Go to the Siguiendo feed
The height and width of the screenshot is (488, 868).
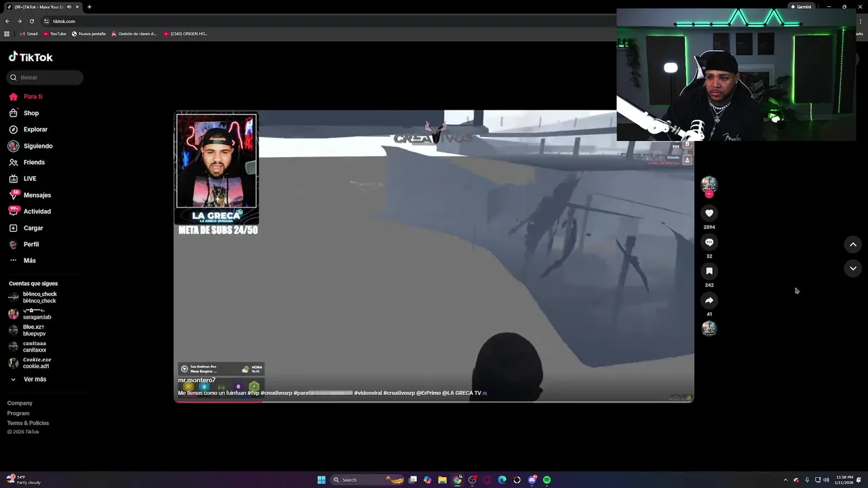point(31,146)
